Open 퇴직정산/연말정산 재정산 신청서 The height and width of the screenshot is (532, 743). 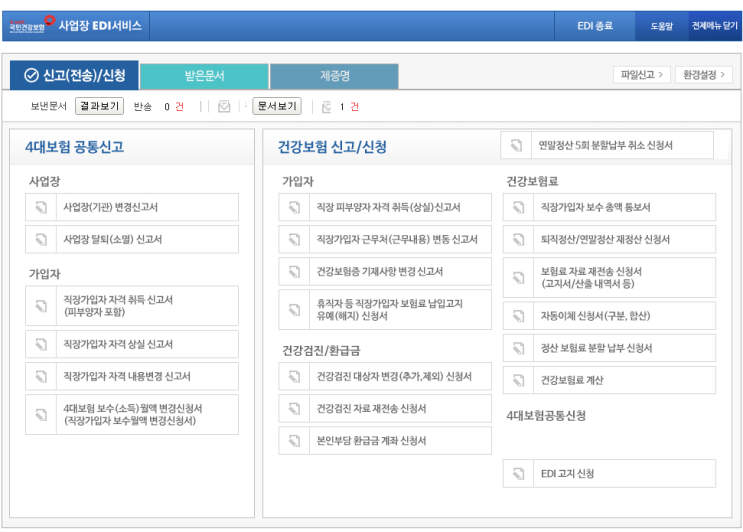coord(609,239)
